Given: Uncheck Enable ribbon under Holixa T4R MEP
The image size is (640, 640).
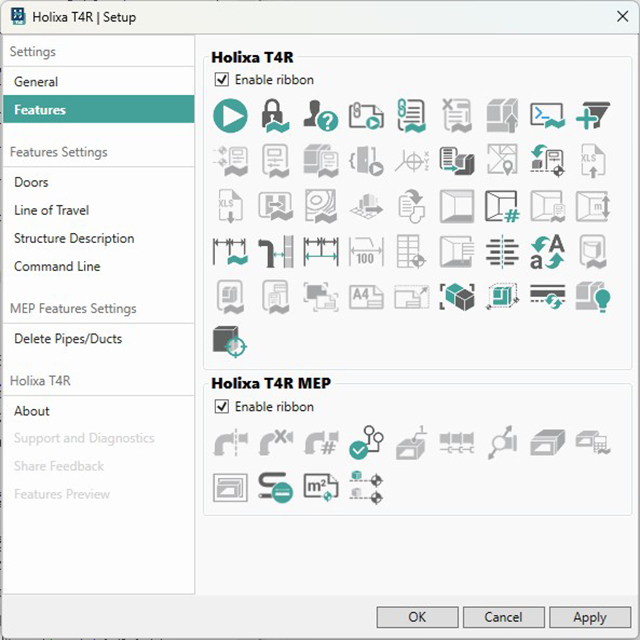Looking at the screenshot, I should [x=222, y=406].
